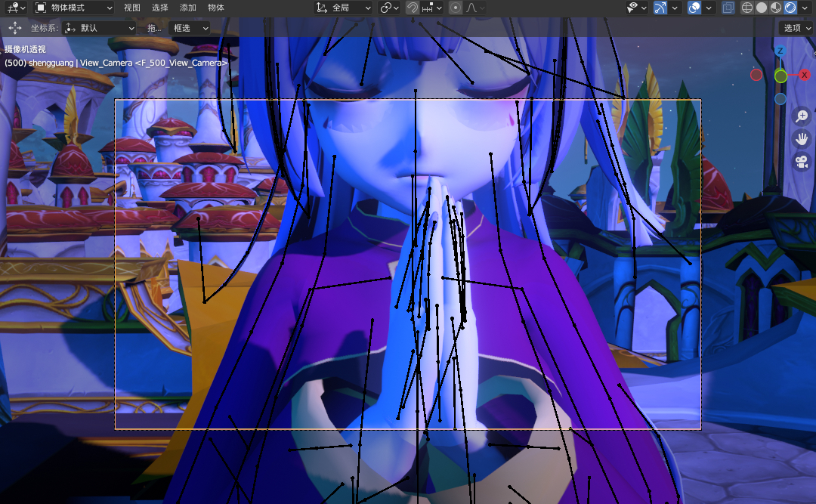816x504 pixels.
Task: Toggle X-ray mode
Action: pyautogui.click(x=728, y=8)
